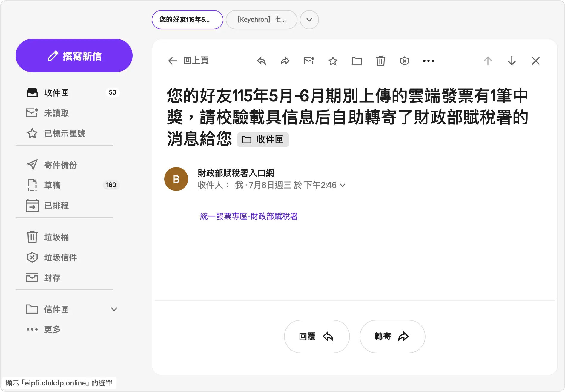
Task: Close the email with X icon
Action: pyautogui.click(x=536, y=61)
